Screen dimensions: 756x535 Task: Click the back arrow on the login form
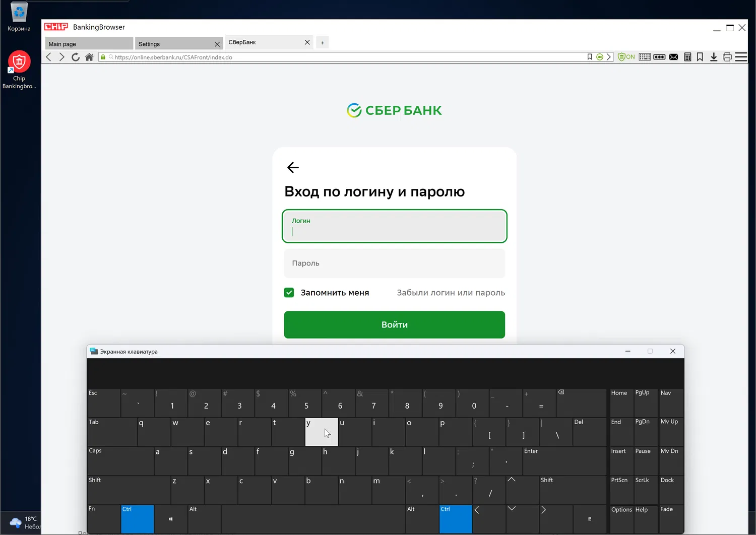point(293,167)
